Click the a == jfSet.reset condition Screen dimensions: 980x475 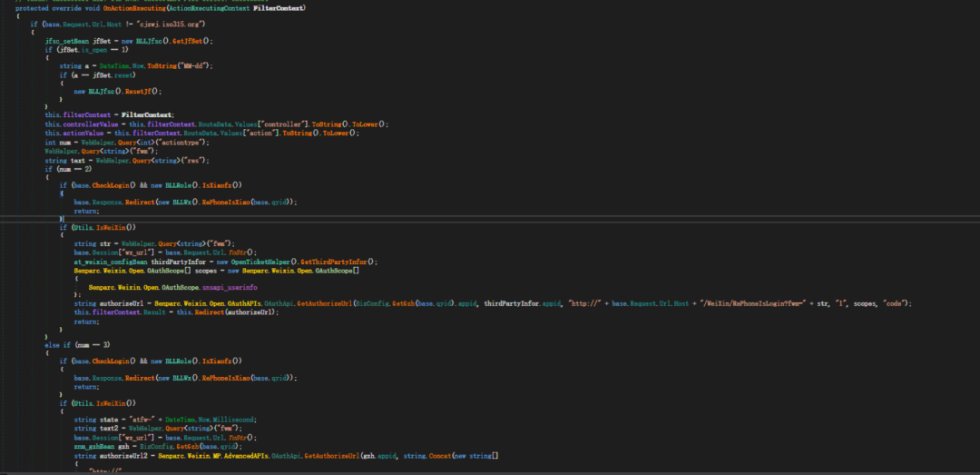[x=103, y=74]
